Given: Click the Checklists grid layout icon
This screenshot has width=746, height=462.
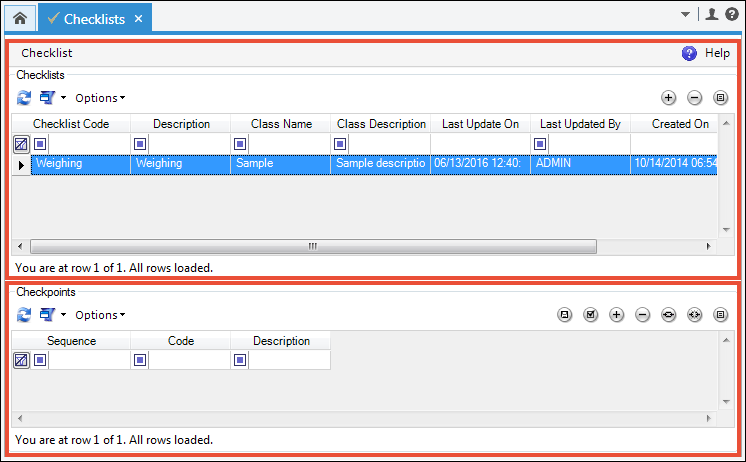Looking at the screenshot, I should [47, 98].
